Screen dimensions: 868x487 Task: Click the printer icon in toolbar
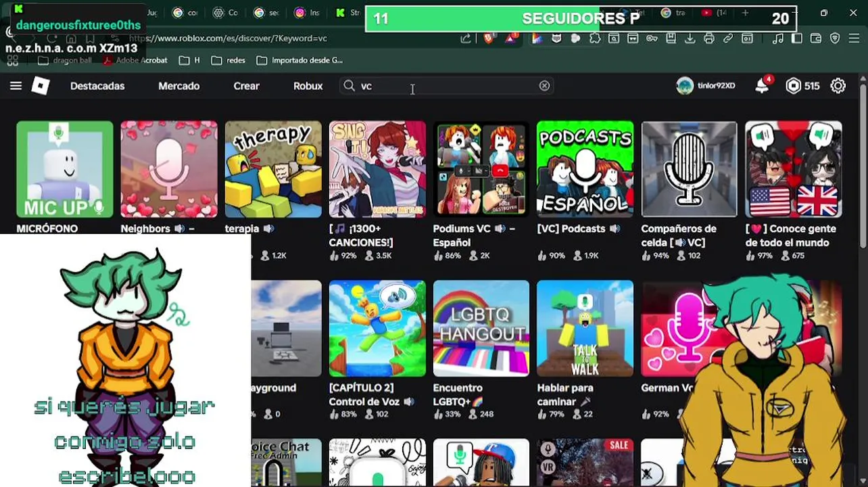click(708, 39)
